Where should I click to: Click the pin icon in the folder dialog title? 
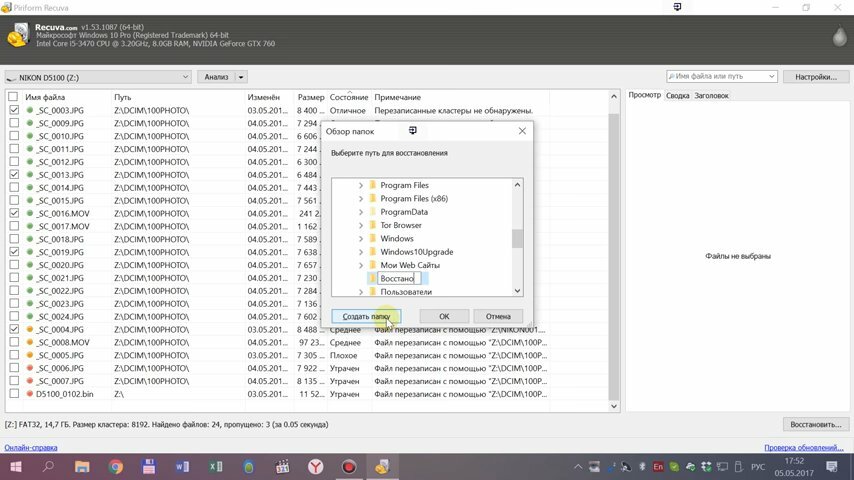413,131
